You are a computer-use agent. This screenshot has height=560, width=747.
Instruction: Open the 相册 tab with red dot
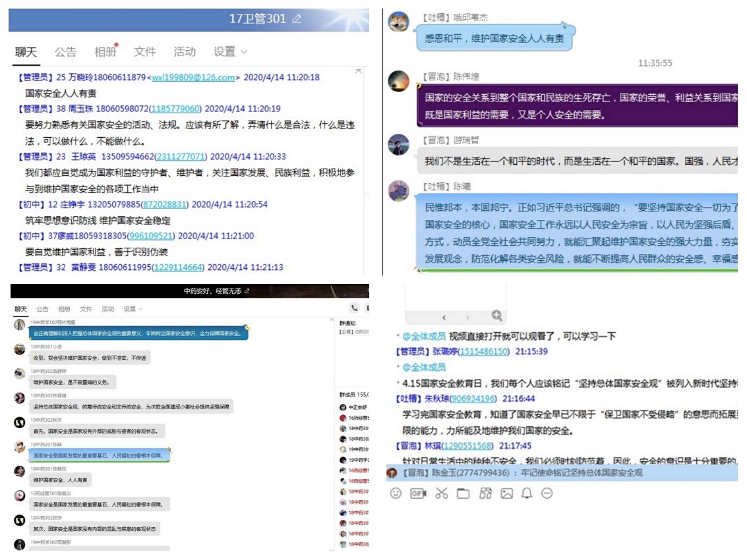click(105, 51)
